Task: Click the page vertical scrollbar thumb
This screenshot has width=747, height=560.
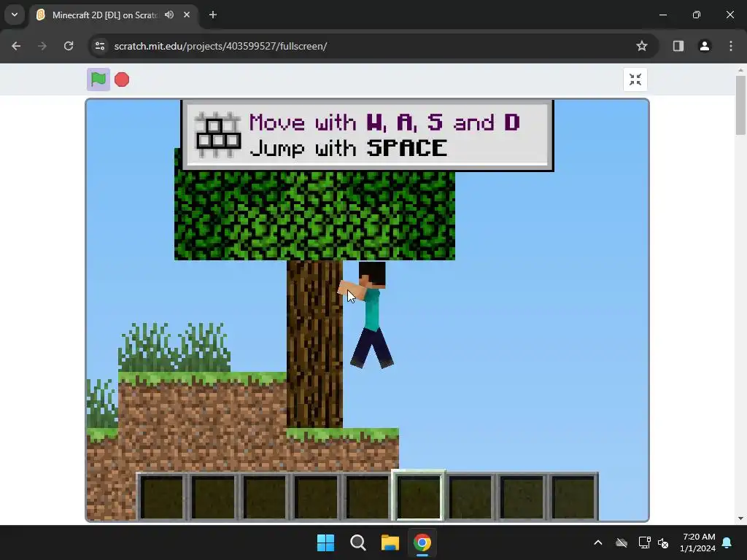Action: (740, 105)
